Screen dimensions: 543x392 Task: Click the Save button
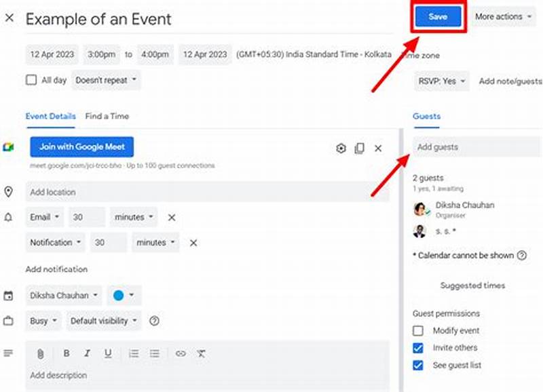438,16
